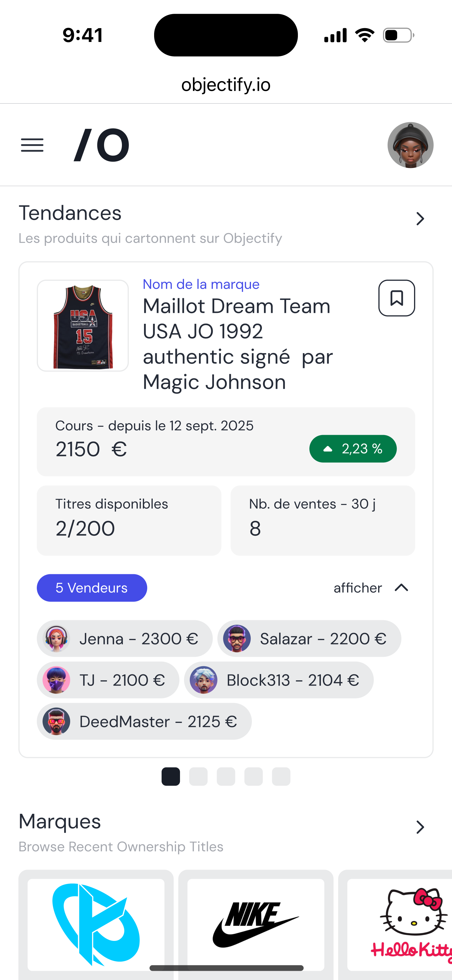The image size is (452, 980).
Task: Go to the last carousel page dot
Action: [281, 776]
